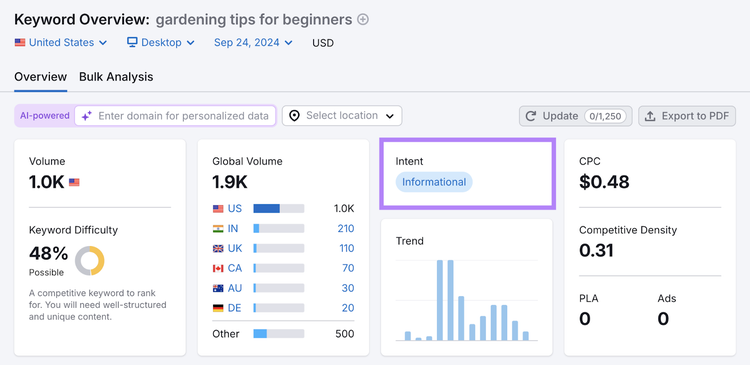Click the 48% Keyword Difficulty value
Viewport: 750px width, 365px height.
tap(48, 254)
